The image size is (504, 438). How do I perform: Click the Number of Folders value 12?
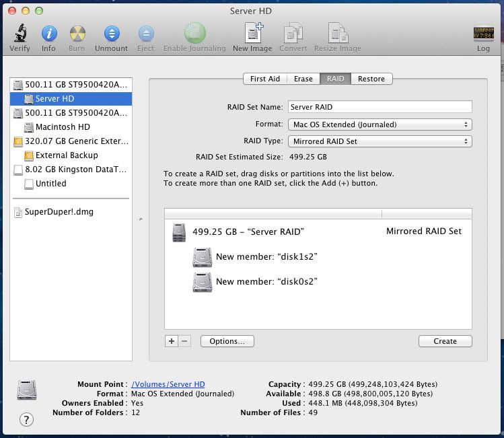tap(135, 412)
